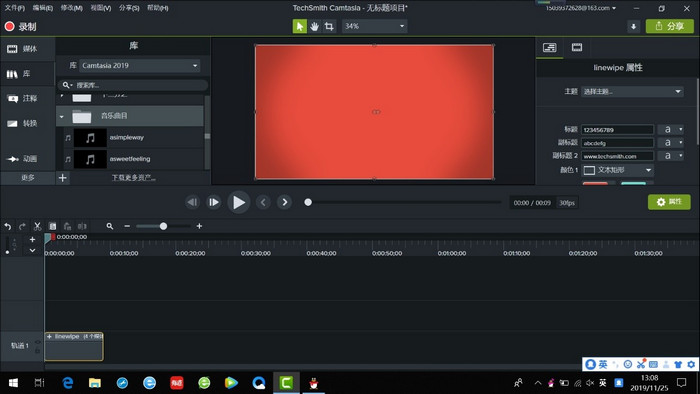
Task: Open font options for 副标题 row
Action: click(x=671, y=143)
